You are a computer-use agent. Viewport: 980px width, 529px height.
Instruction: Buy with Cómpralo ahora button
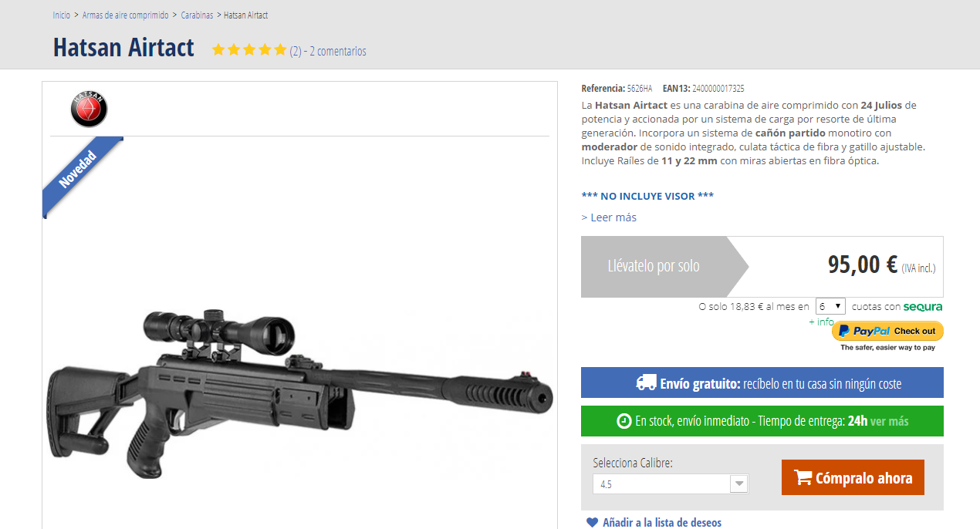pyautogui.click(x=853, y=477)
